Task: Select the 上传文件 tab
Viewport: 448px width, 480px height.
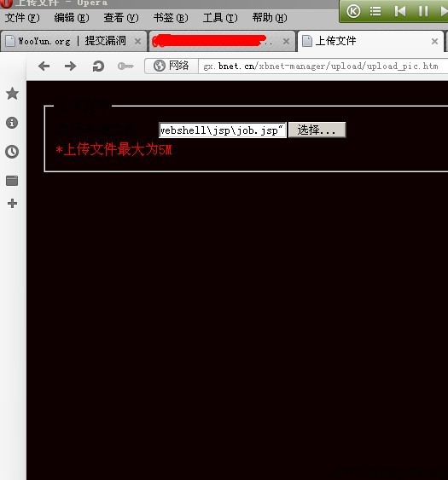Action: click(371, 41)
